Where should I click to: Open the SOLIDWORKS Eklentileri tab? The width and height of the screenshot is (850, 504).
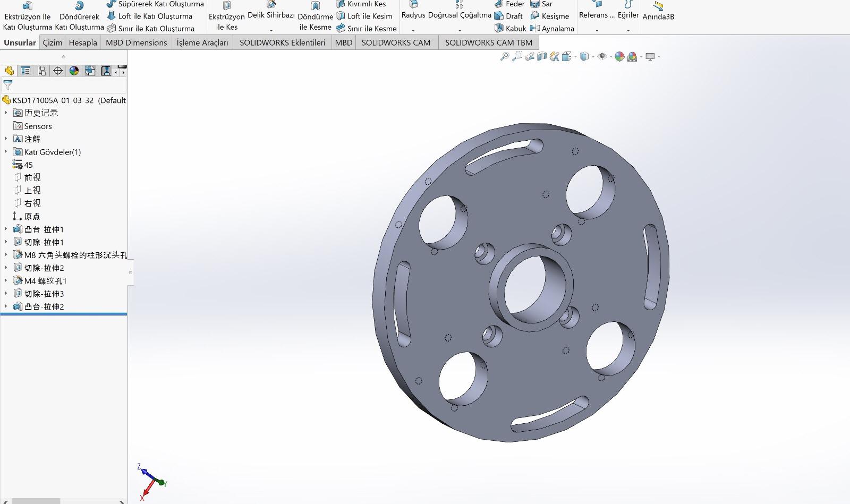282,42
